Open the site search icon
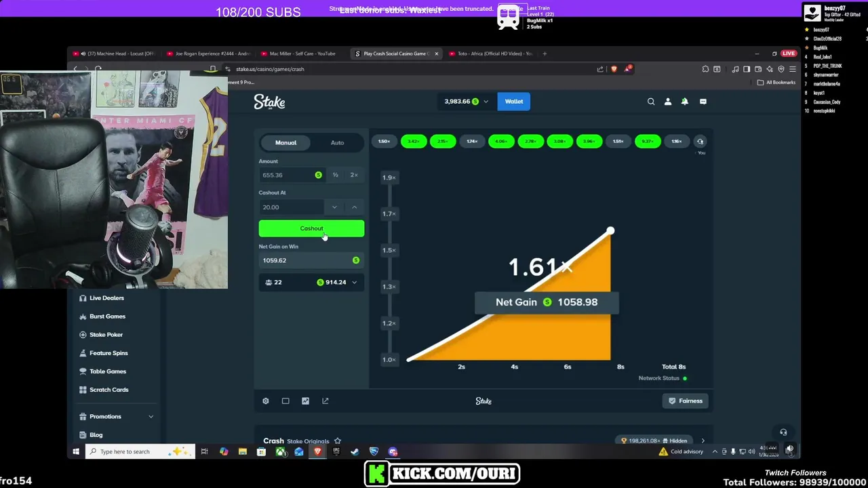Viewport: 868px width, 488px height. pyautogui.click(x=651, y=102)
